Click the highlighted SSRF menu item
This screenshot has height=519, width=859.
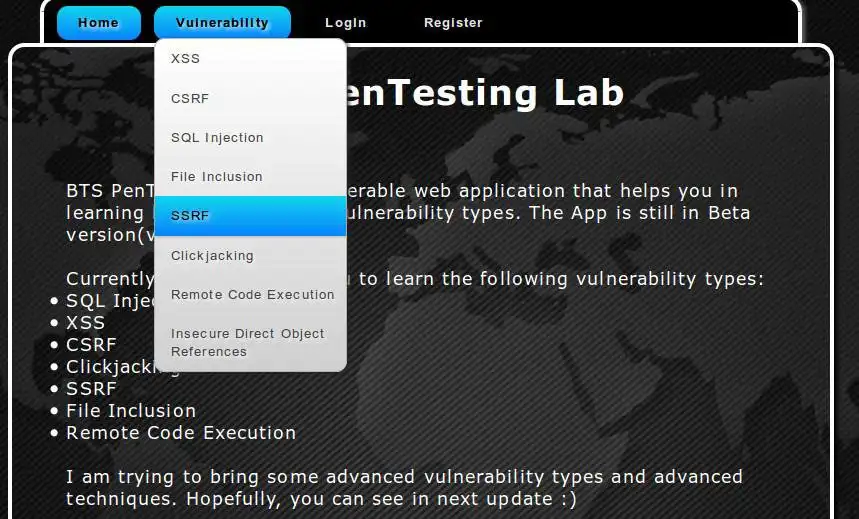(x=250, y=216)
